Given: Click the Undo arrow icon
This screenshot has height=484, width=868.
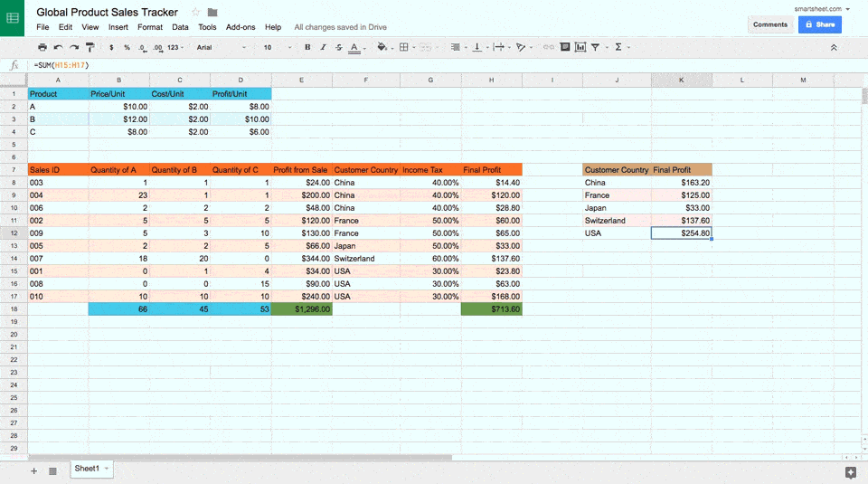Looking at the screenshot, I should [58, 47].
